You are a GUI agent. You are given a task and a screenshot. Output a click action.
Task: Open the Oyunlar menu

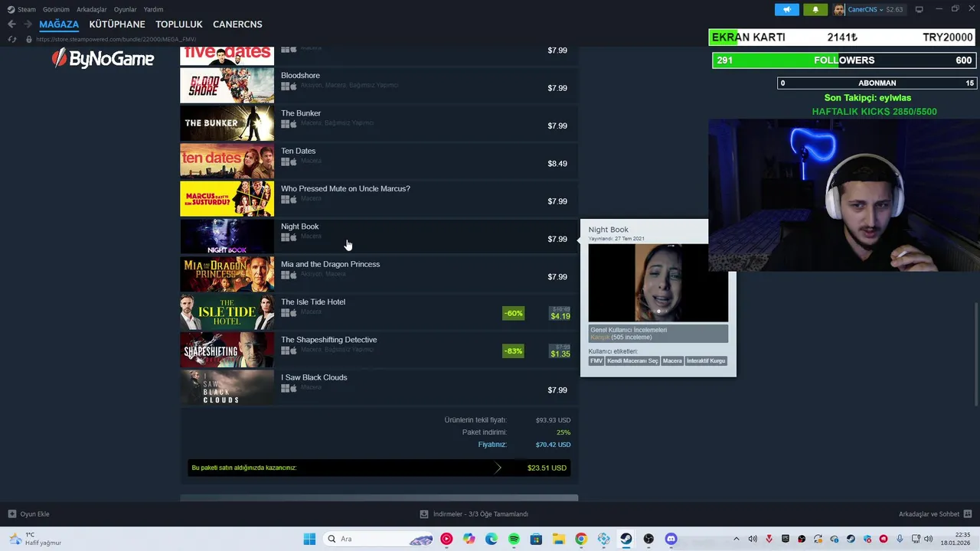(126, 9)
